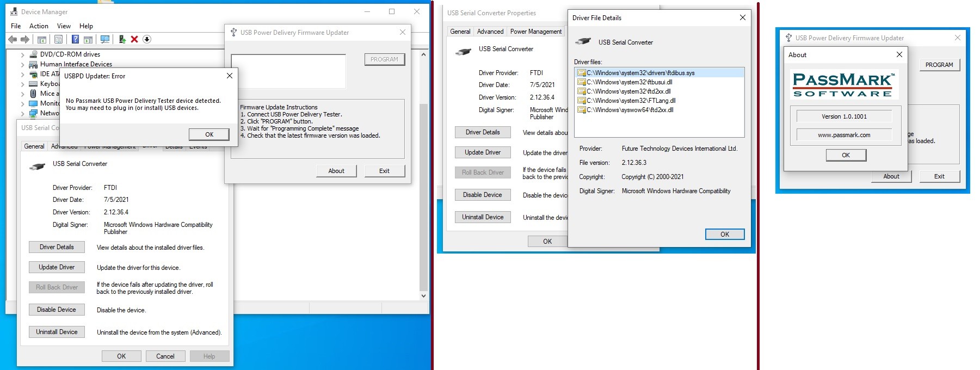
Task: Click the ftbusui.dll file icon in driver list
Action: coord(581,82)
